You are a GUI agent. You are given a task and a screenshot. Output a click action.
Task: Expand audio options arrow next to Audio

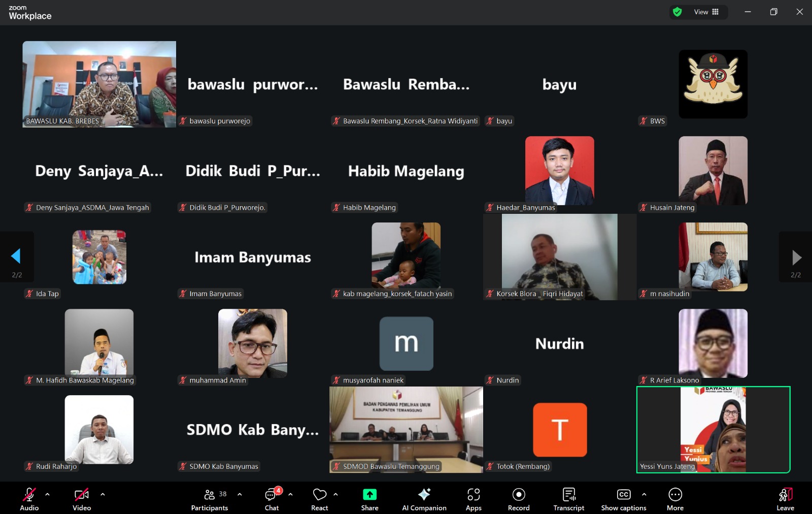click(x=48, y=494)
